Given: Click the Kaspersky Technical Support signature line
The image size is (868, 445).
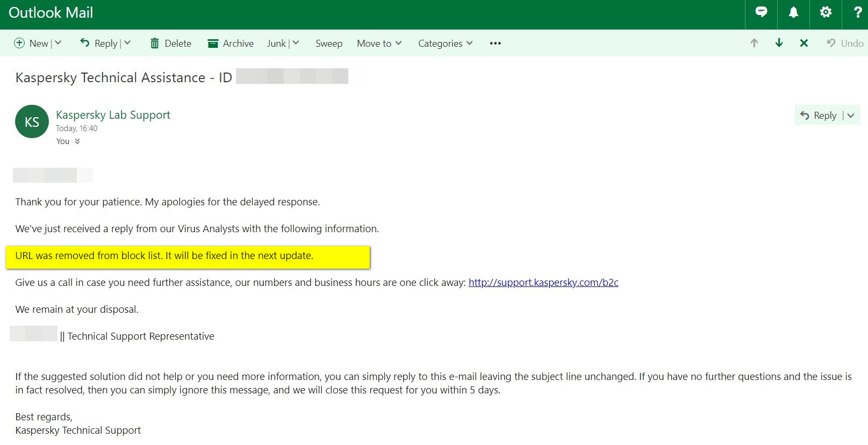Looking at the screenshot, I should (78, 430).
